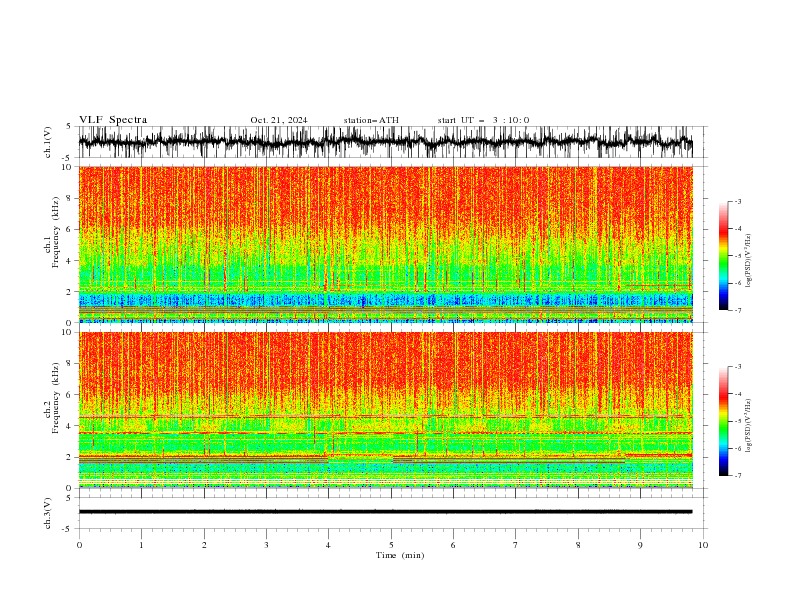Click the "1" tick on the time axis
792x612 pixels.
tap(141, 545)
